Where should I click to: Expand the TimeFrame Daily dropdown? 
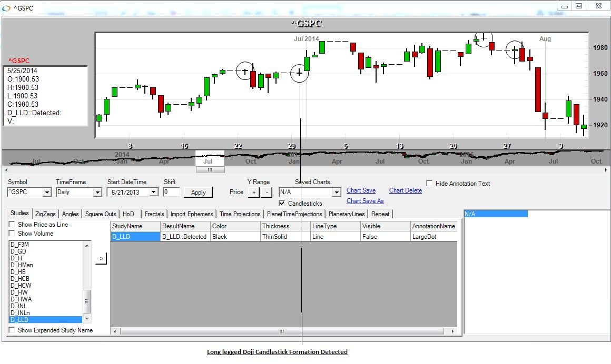pyautogui.click(x=97, y=193)
